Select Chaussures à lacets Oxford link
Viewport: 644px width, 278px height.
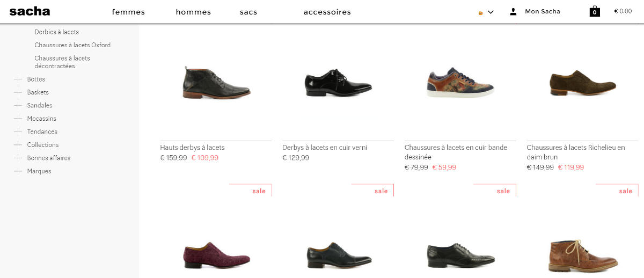pos(72,45)
